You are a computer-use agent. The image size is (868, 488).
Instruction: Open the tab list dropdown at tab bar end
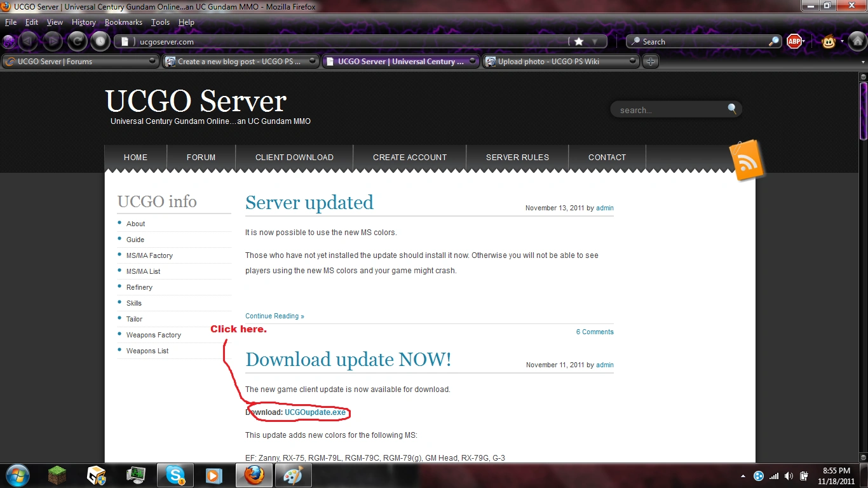coord(863,62)
